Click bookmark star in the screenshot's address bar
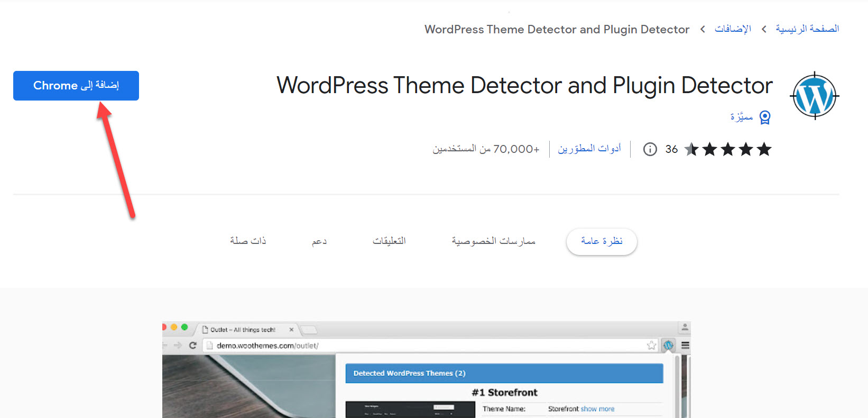 651,346
